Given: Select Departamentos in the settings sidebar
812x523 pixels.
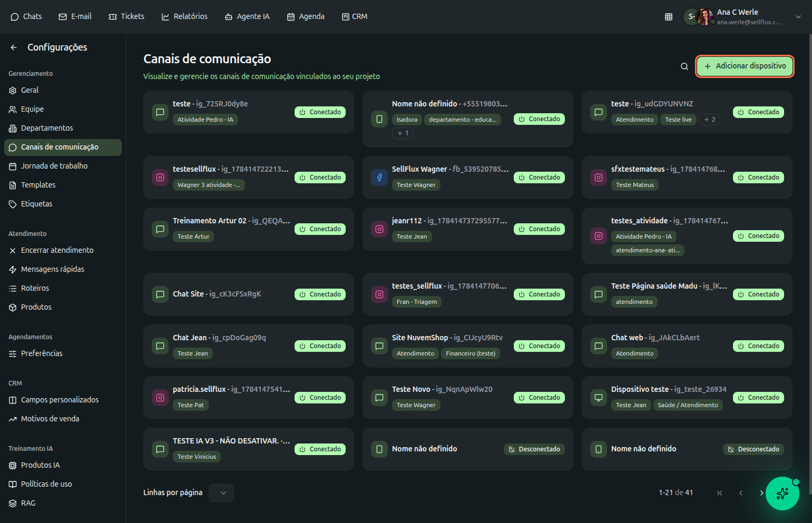Looking at the screenshot, I should (47, 128).
